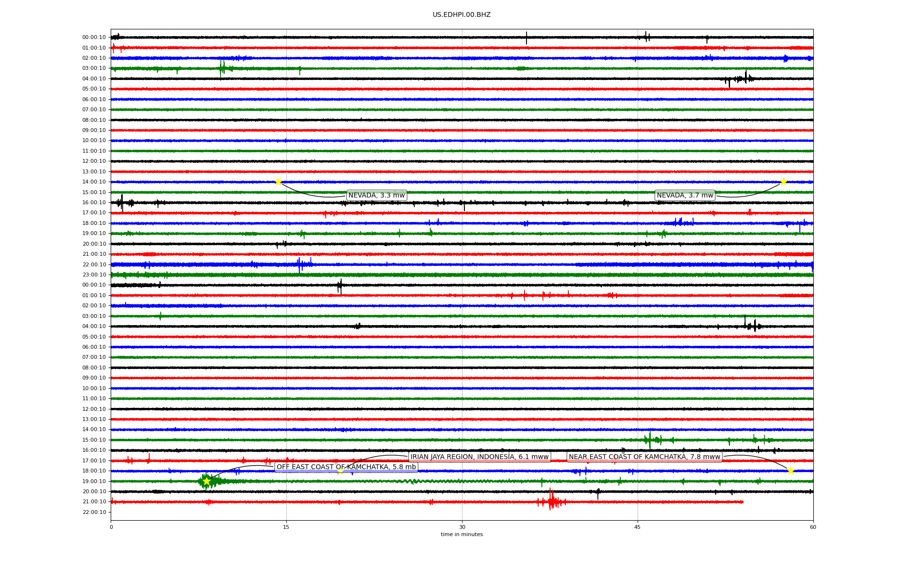Viewport: 924px width, 578px height.
Task: Click the large red waveform burst on bottom trace
Action: 552,501
